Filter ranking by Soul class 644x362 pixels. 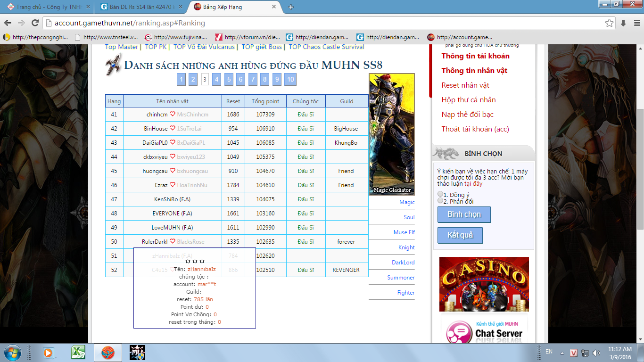click(409, 217)
